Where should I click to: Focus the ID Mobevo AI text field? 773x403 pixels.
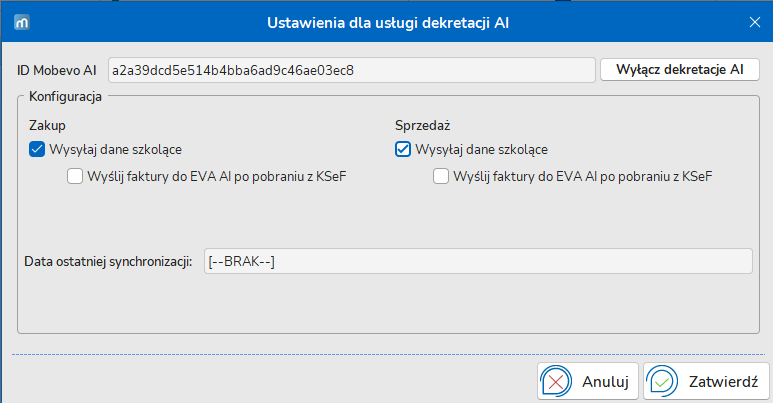(x=351, y=70)
